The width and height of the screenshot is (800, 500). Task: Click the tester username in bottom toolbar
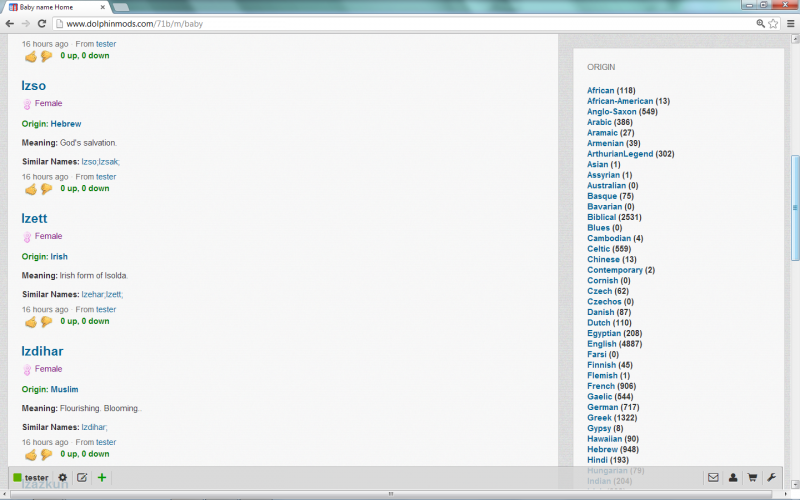36,478
